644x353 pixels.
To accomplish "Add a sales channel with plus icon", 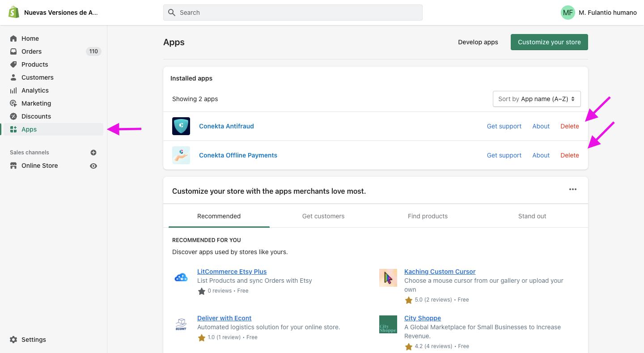I will (93, 153).
